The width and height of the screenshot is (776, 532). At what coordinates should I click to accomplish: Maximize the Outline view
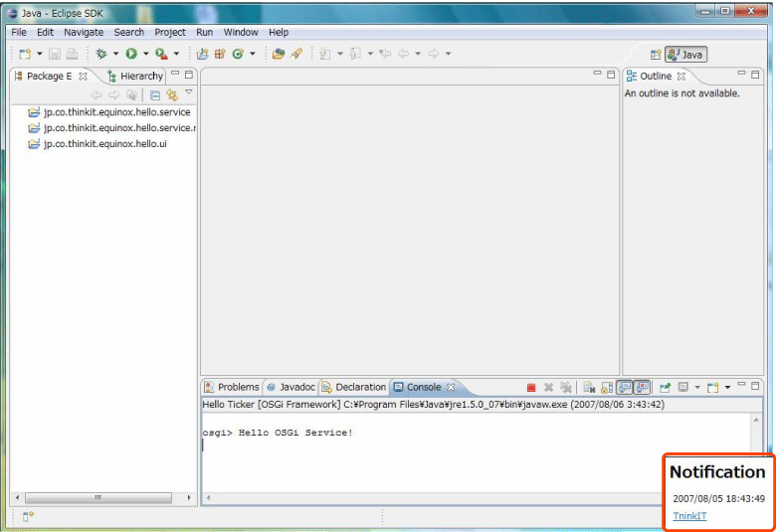coord(755,75)
